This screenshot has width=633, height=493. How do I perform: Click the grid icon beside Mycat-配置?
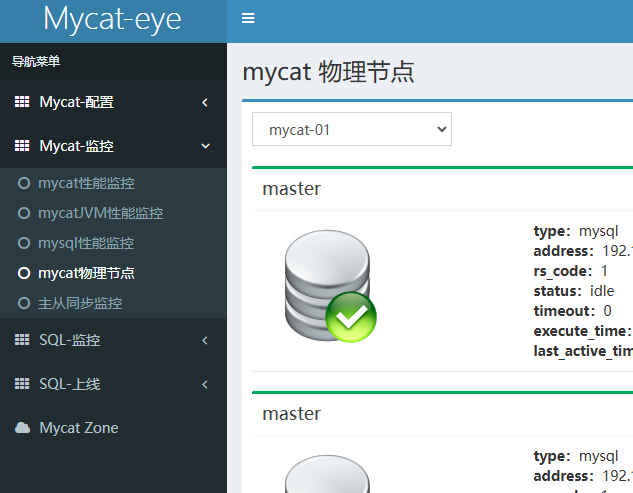[22, 102]
